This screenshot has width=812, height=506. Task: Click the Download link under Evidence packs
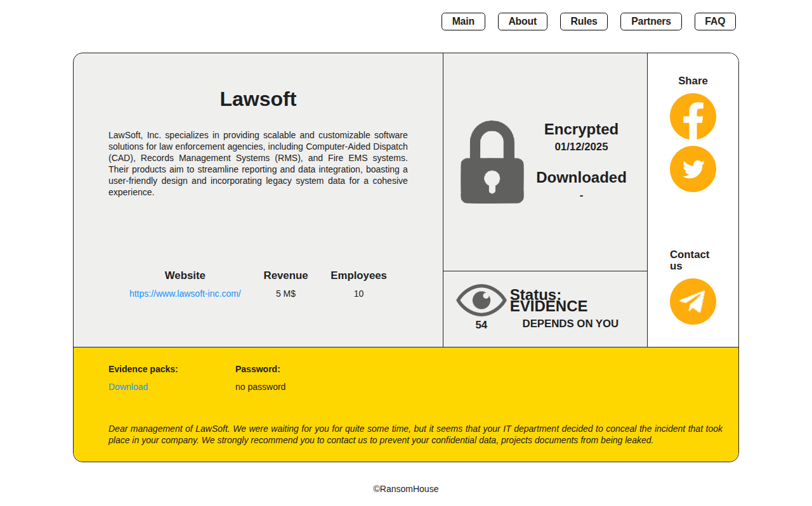click(x=128, y=387)
